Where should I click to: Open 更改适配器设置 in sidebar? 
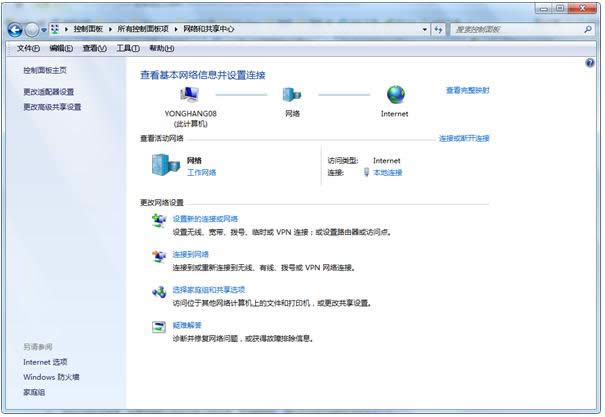[x=49, y=92]
